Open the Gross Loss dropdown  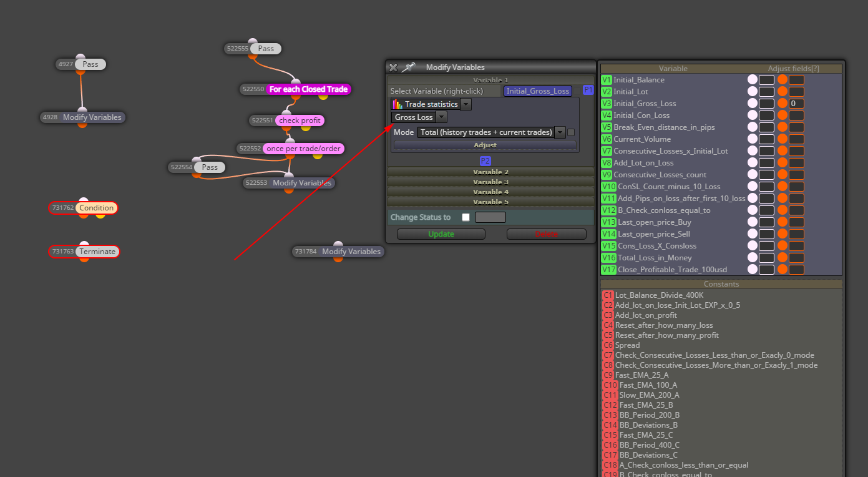441,117
